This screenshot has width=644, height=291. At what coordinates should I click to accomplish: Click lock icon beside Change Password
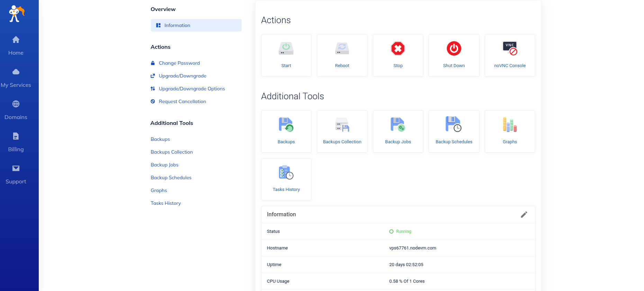click(153, 63)
